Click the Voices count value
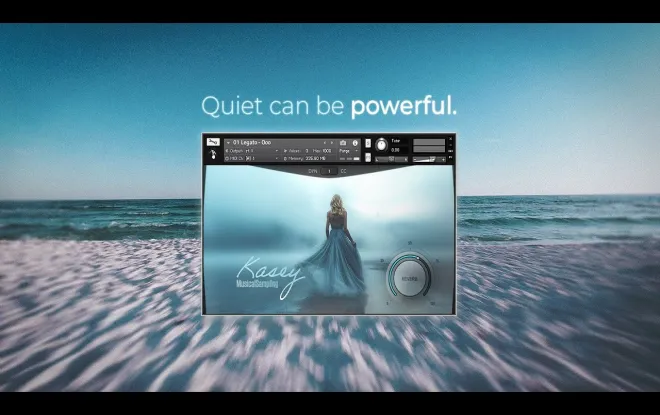660x415 pixels. 307,151
